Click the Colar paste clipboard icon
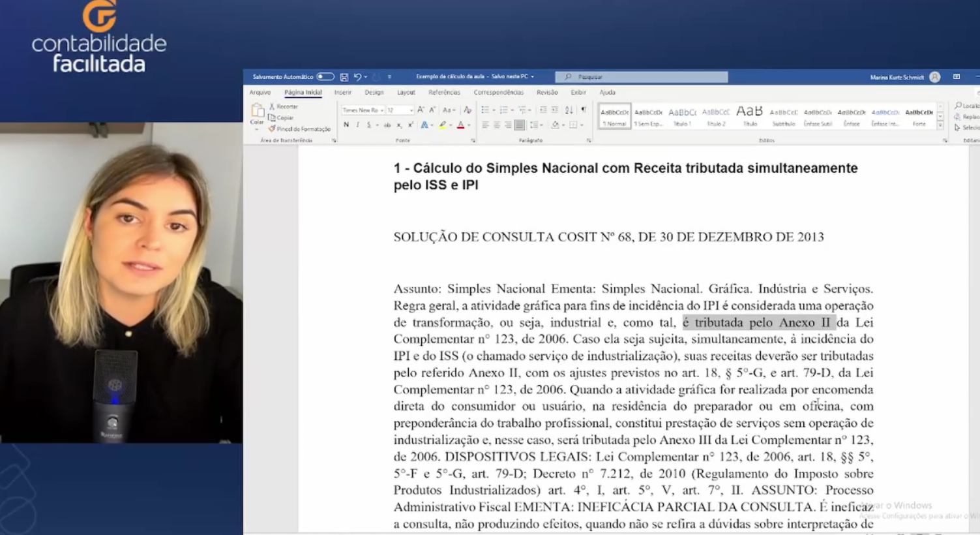Screen dimensions: 980x535 (x=257, y=111)
